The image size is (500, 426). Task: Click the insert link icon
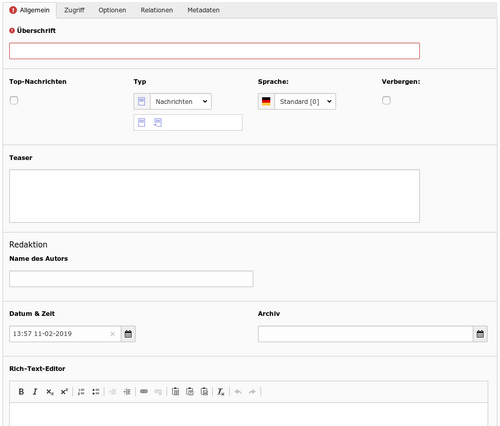click(x=144, y=392)
